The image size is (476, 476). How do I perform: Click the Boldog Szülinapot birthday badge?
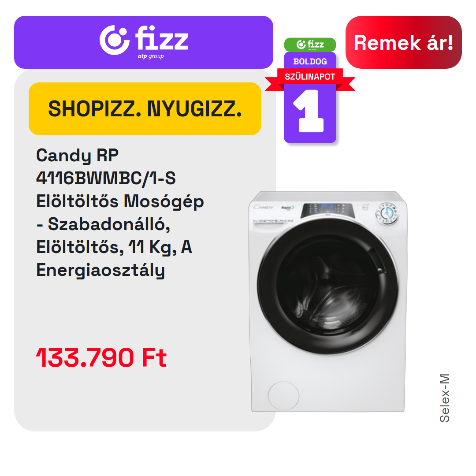(x=310, y=90)
